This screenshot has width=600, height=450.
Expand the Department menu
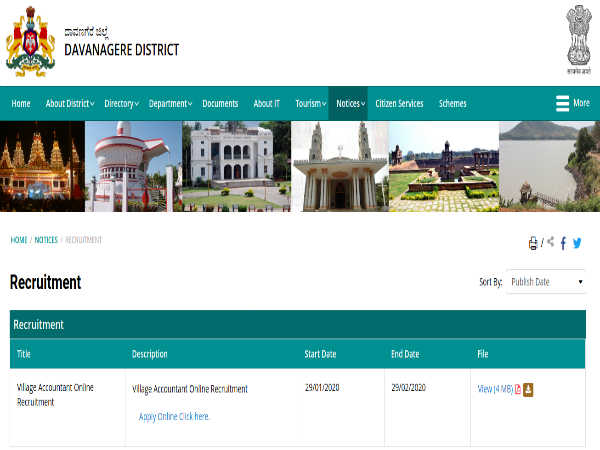click(170, 104)
